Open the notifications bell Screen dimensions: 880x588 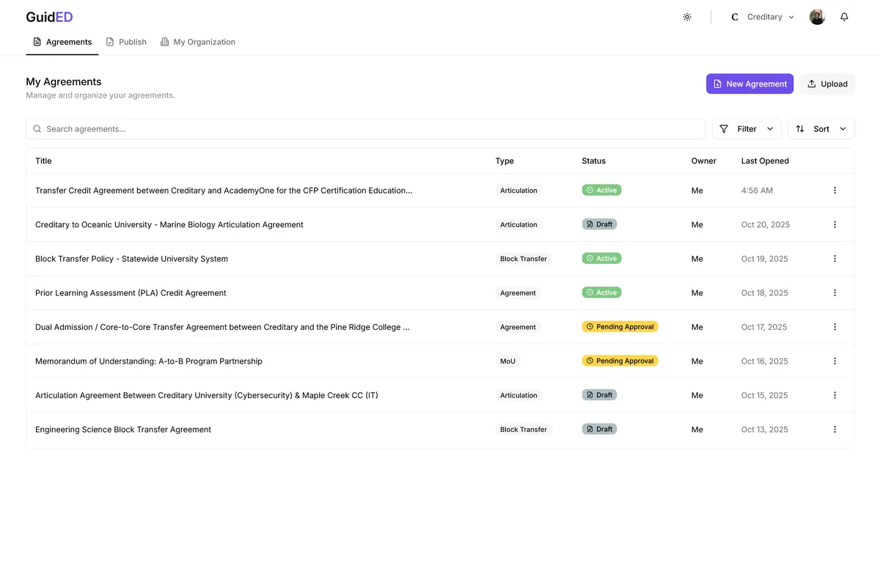pyautogui.click(x=844, y=17)
